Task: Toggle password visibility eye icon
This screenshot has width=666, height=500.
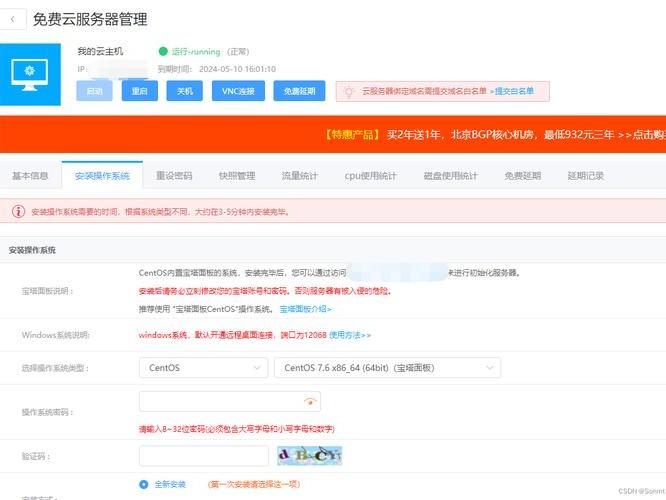Action: (310, 401)
